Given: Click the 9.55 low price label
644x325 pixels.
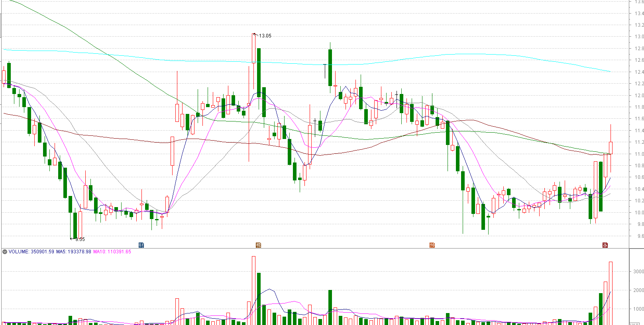Looking at the screenshot, I should (80, 239).
